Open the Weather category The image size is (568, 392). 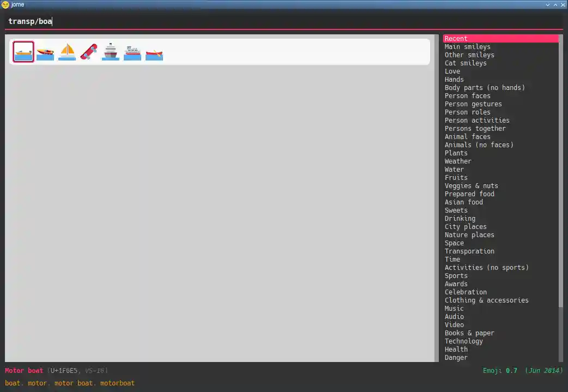[458, 161]
